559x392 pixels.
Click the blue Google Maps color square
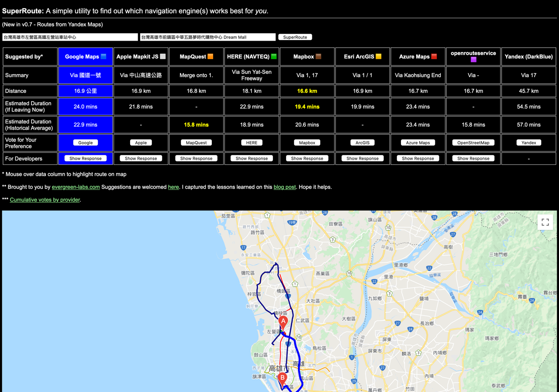(x=104, y=56)
